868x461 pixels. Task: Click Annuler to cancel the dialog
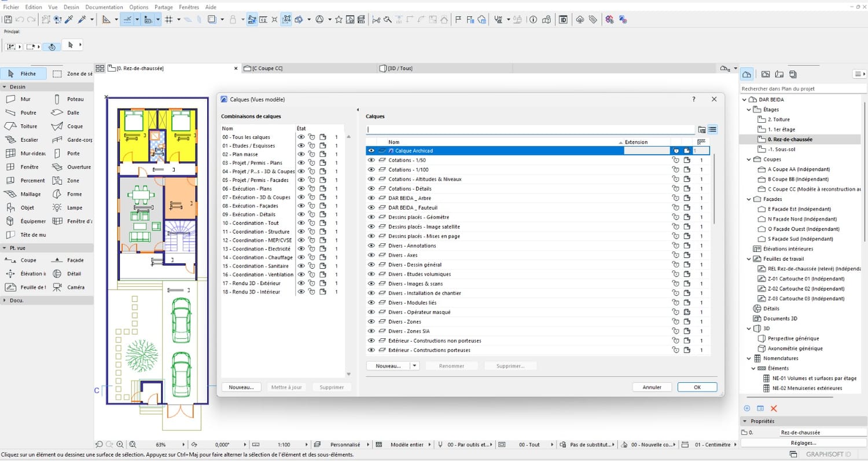click(x=652, y=387)
